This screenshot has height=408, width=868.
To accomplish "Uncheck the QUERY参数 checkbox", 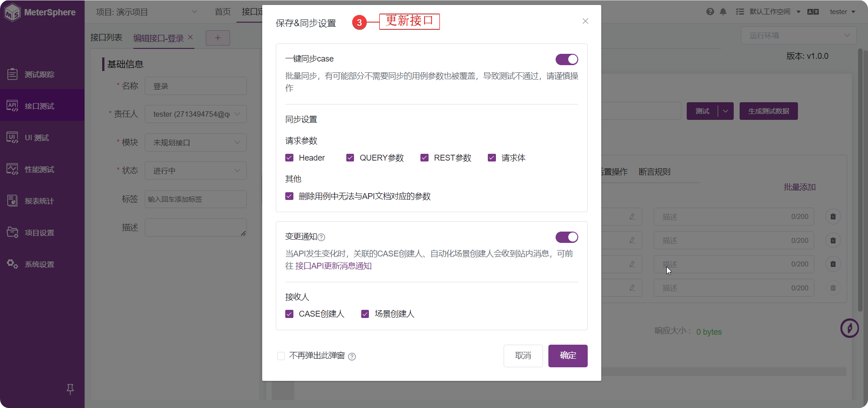I will [x=350, y=158].
